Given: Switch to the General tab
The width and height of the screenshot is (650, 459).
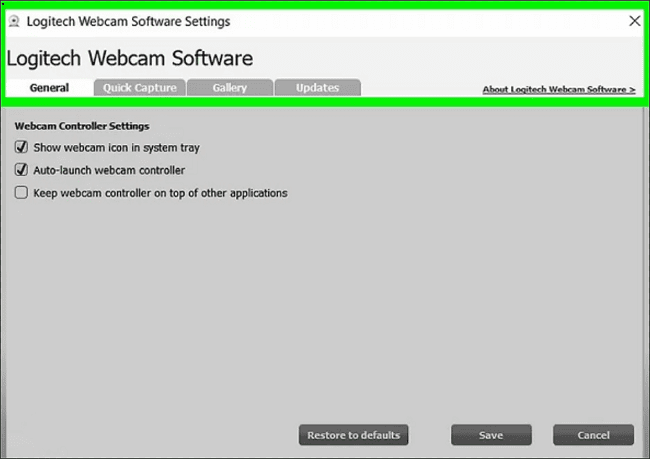Looking at the screenshot, I should 49,87.
